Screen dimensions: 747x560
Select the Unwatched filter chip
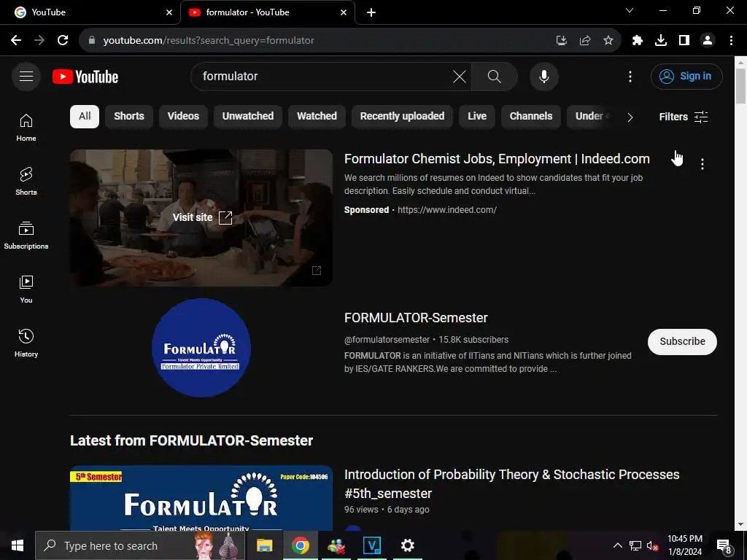248,116
